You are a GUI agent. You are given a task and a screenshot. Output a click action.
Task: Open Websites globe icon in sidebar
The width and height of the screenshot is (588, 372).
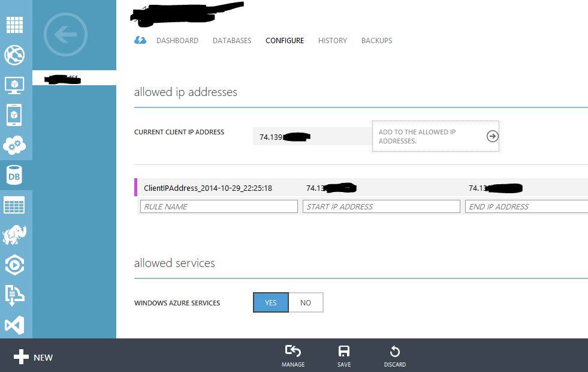click(x=14, y=55)
